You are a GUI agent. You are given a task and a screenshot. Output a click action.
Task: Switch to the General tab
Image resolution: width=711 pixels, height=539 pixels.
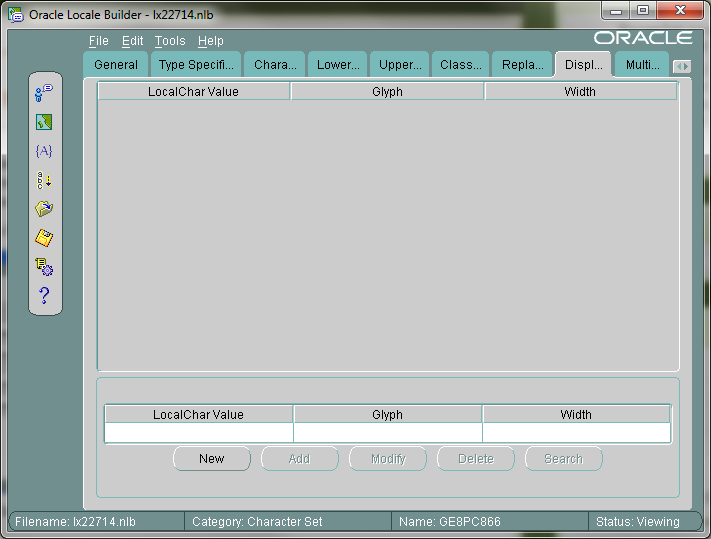pos(116,65)
